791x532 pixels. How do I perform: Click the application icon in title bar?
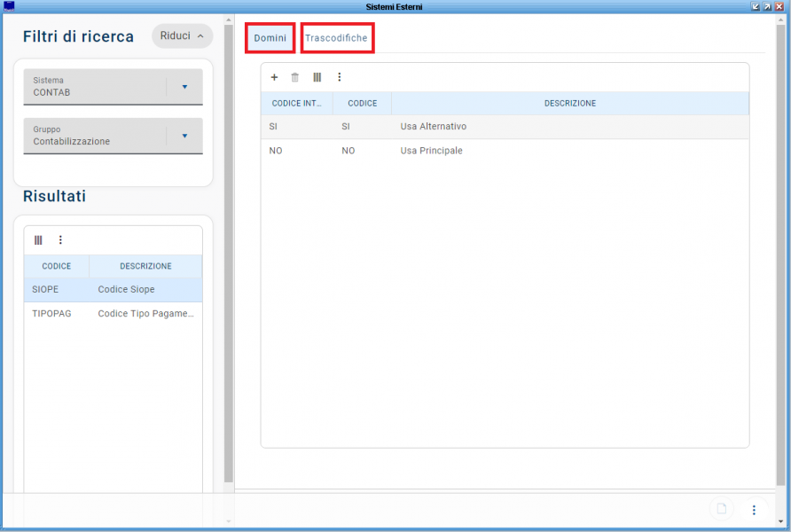tap(9, 6)
